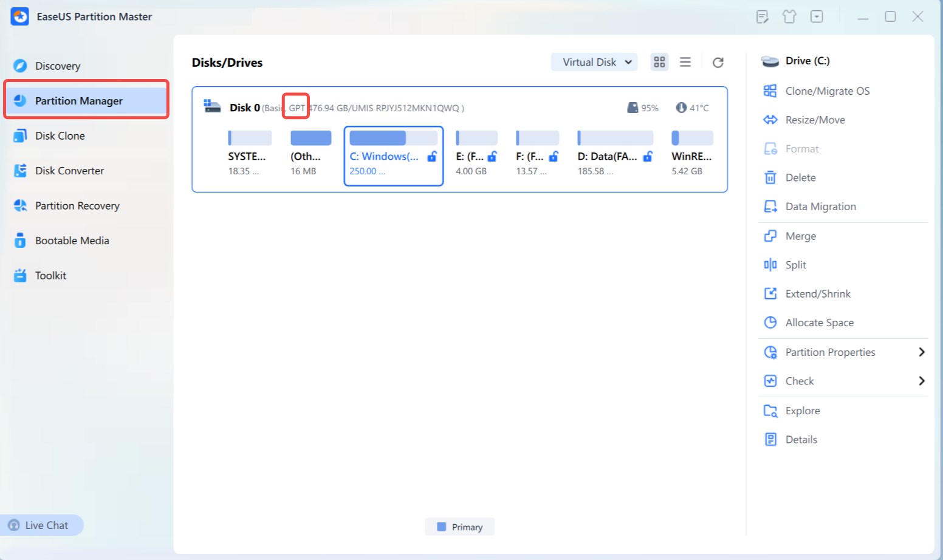Click the lock icon on E: partition
Viewport: 943px width, 560px height.
point(492,156)
